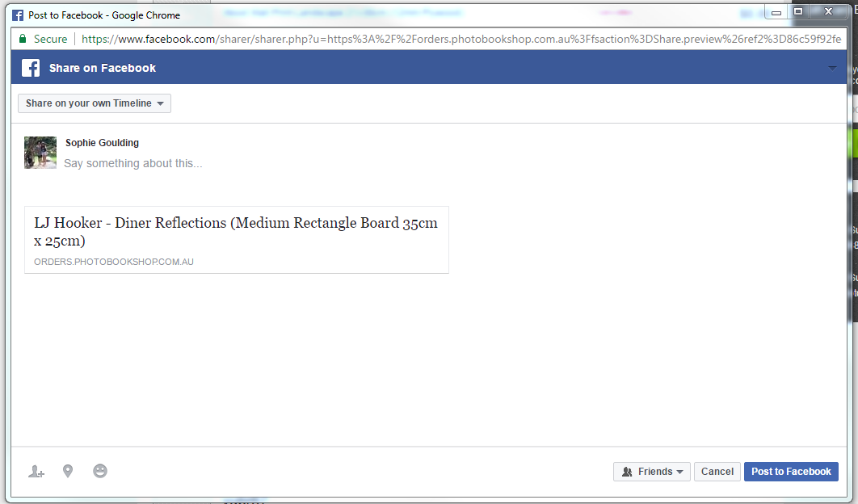Click the Share on Facebook header title

[103, 68]
